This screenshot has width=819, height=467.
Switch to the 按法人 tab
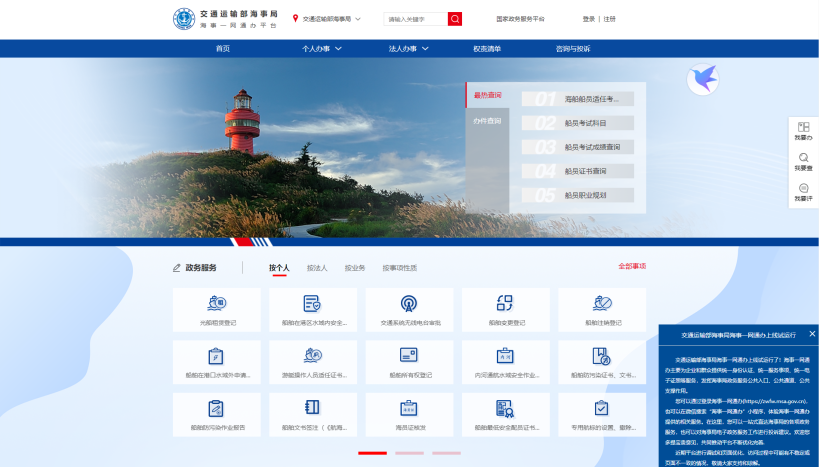(317, 268)
